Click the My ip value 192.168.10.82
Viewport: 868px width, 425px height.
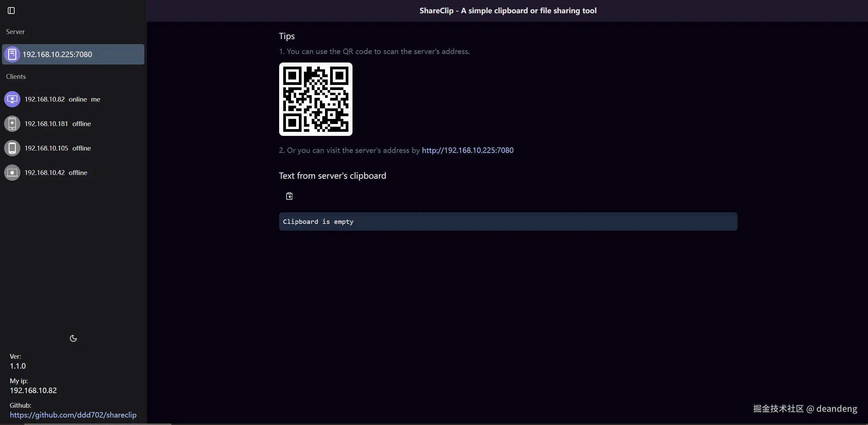click(x=33, y=390)
